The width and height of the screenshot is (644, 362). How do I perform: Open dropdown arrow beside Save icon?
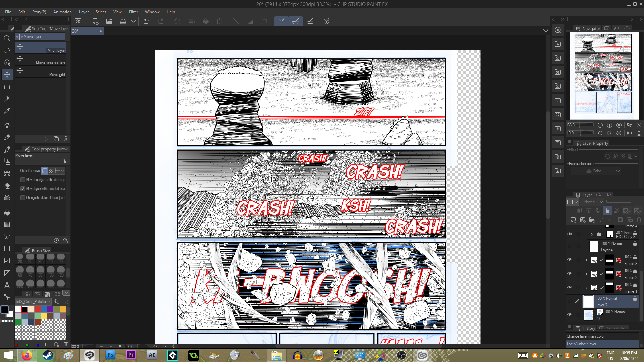pyautogui.click(x=133, y=21)
